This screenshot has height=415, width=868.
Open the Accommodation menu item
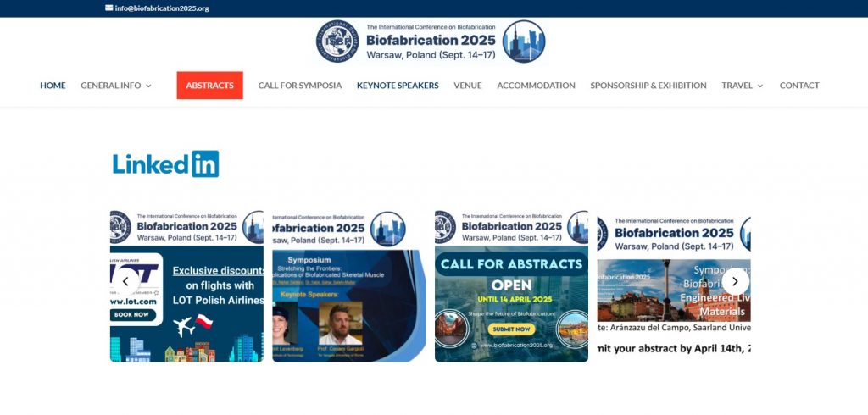tap(536, 86)
